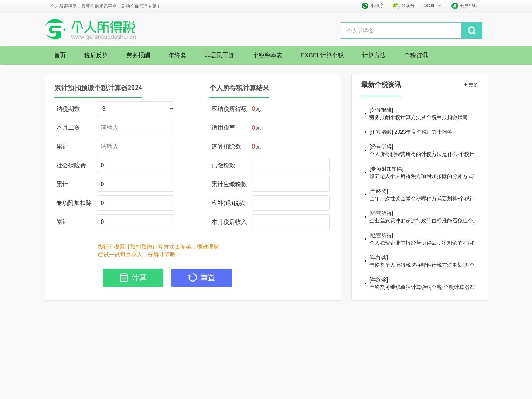Open 年终奖可继续单独计算 article link

click(422, 287)
